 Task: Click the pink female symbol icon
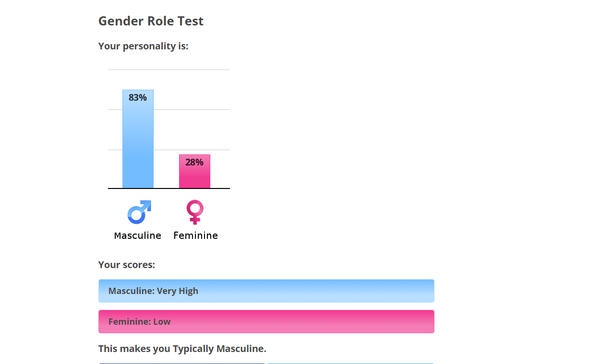click(x=195, y=212)
